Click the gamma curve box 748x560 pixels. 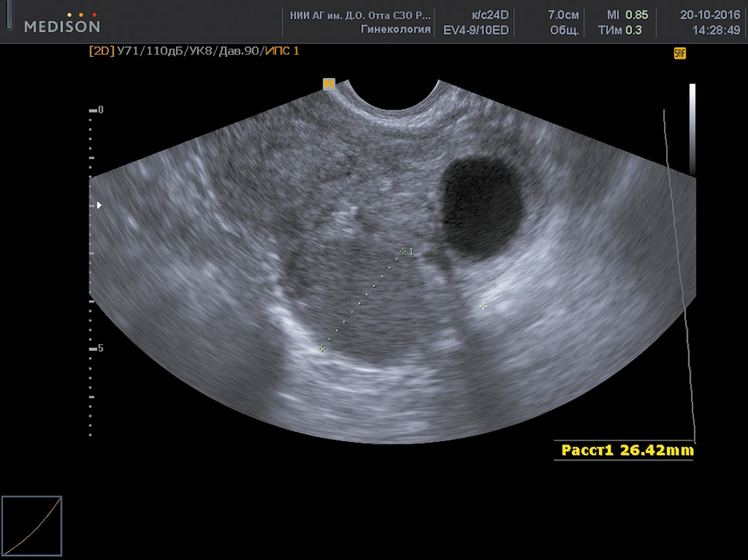pyautogui.click(x=32, y=527)
